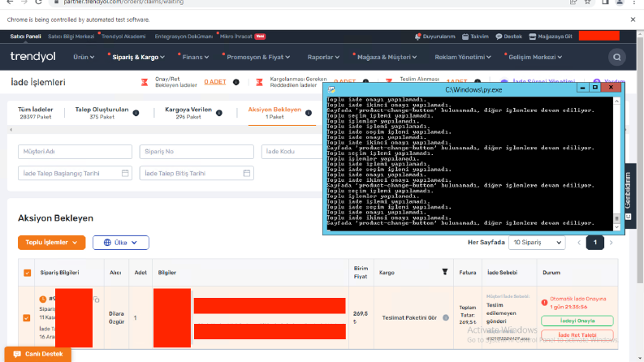Click the Sipariş No input field

point(197,152)
